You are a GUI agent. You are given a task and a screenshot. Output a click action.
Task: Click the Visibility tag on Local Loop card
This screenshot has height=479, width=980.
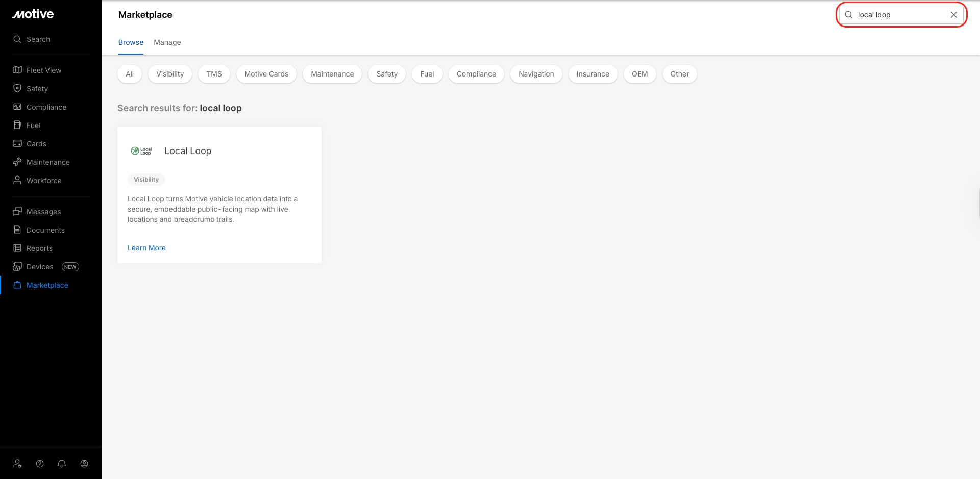pos(146,180)
